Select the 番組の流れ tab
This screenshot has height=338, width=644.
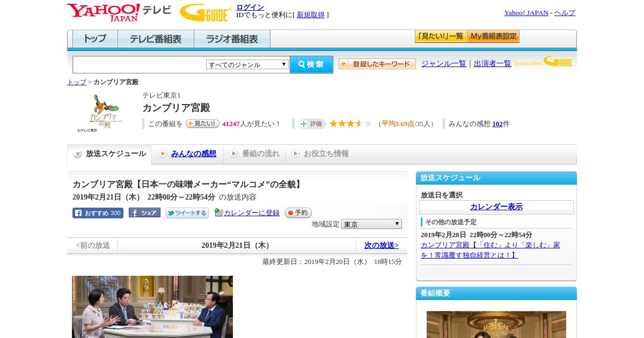pyautogui.click(x=254, y=154)
